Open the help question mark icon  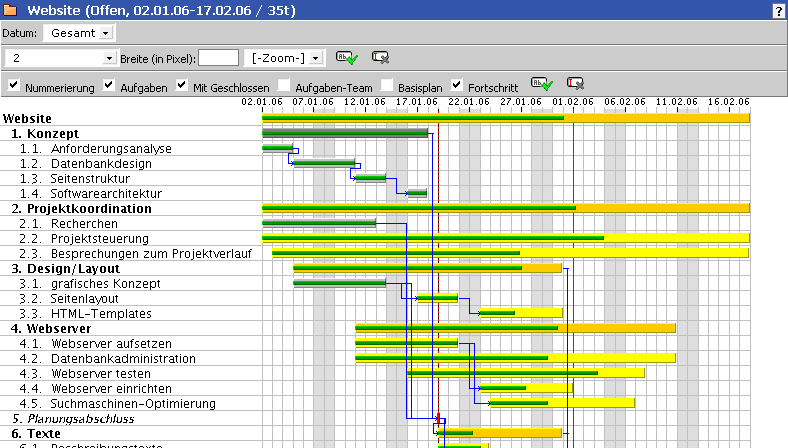click(x=778, y=11)
